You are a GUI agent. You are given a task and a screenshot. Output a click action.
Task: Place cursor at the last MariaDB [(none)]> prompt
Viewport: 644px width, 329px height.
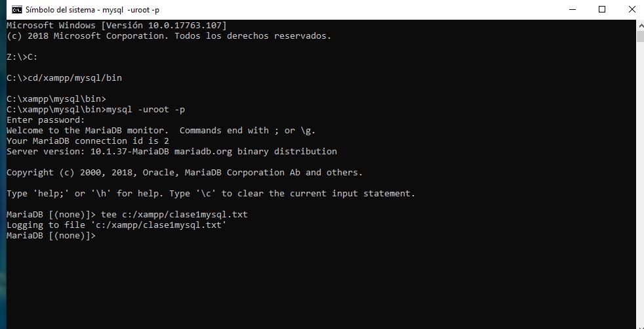point(100,236)
